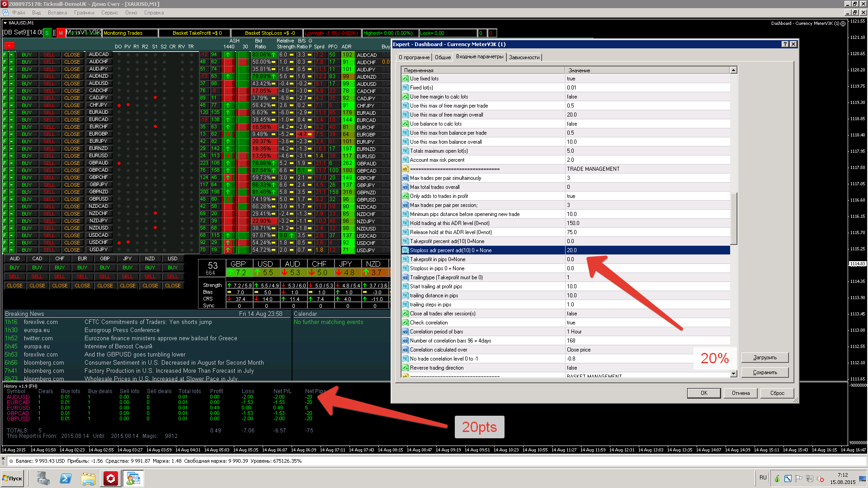868x488 pixels.
Task: Click the icon beside 'Check correlation' parameter
Action: pyautogui.click(x=406, y=323)
